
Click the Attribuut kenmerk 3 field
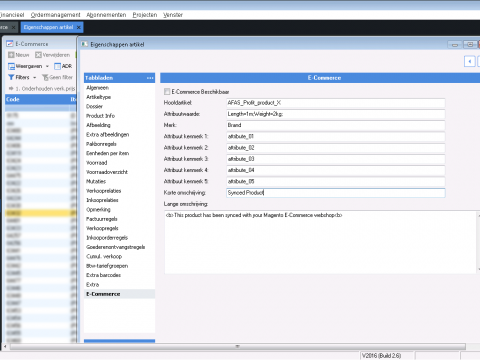click(336, 159)
